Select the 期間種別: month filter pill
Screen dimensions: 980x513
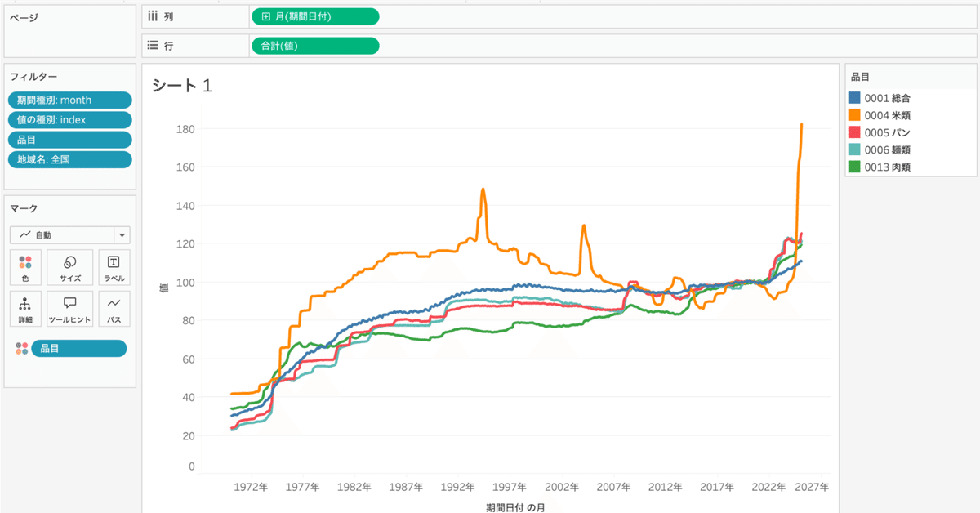tap(69, 100)
